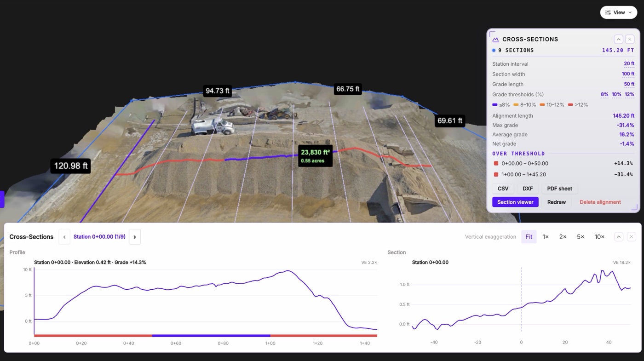
Task: Open the View dropdown menu
Action: [x=618, y=12]
